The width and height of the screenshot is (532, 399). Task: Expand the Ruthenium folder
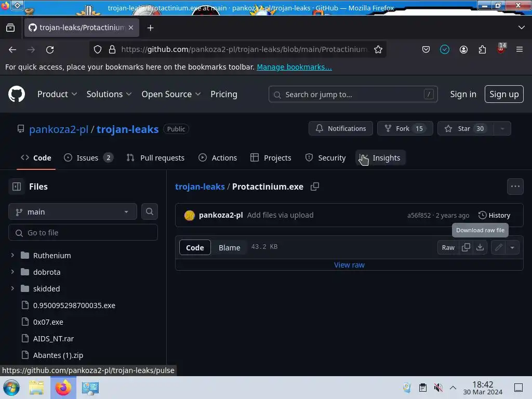pyautogui.click(x=12, y=255)
